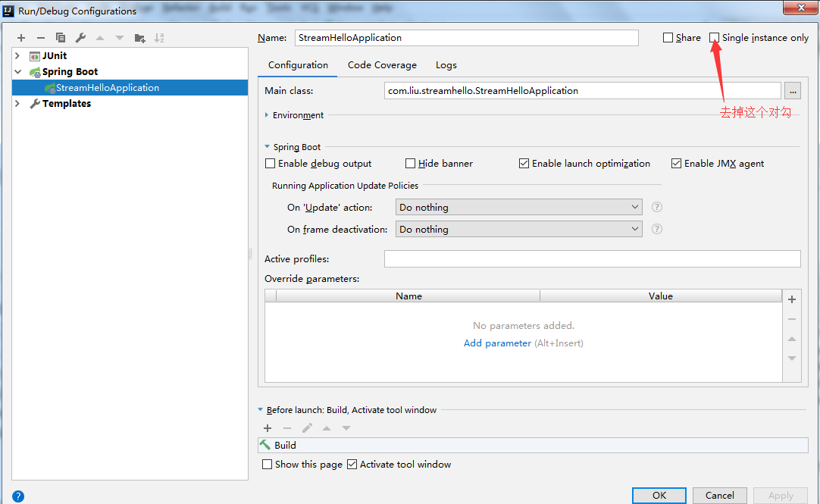Toggle the Share checkbox
Screen dimensions: 820x504
coord(668,38)
